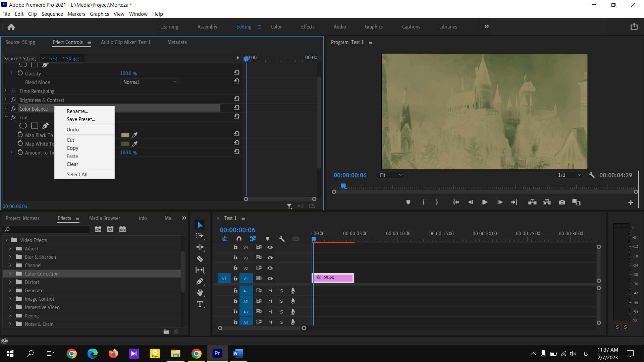Open Timeline display settings wrench

tap(282, 239)
